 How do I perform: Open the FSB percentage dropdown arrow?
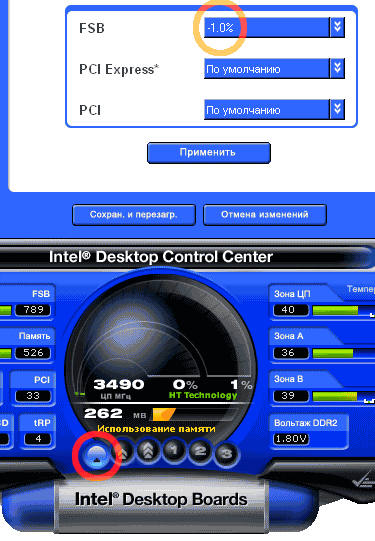point(337,27)
